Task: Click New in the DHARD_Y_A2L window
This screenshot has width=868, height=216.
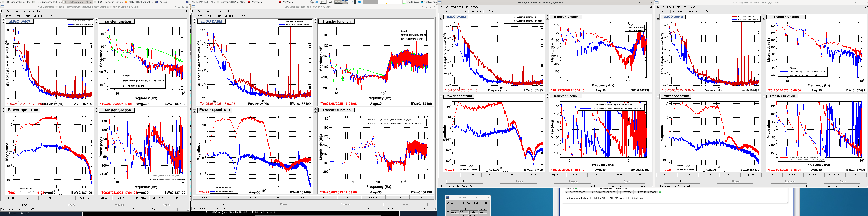Action: click(x=66, y=198)
